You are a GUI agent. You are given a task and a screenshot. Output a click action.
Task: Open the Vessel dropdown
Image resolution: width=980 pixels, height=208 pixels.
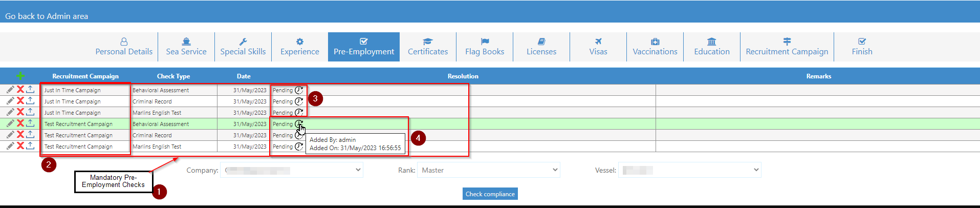[x=690, y=170]
